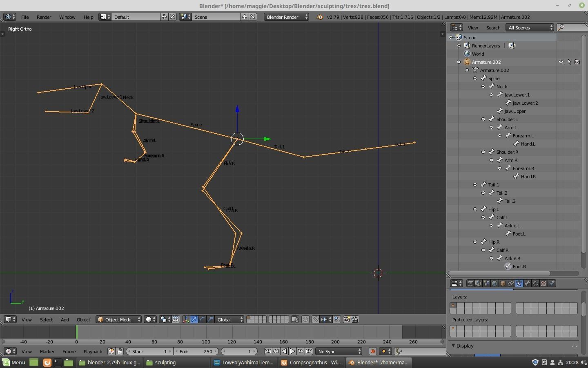
Task: Toggle the timeline range lock icon
Action: [x=120, y=351]
